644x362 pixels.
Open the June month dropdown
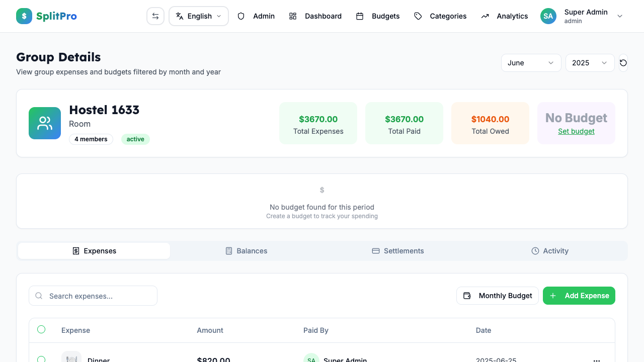click(x=531, y=62)
